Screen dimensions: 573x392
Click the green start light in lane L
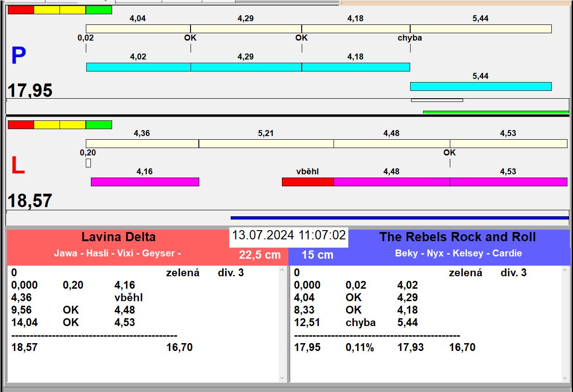[x=99, y=125]
